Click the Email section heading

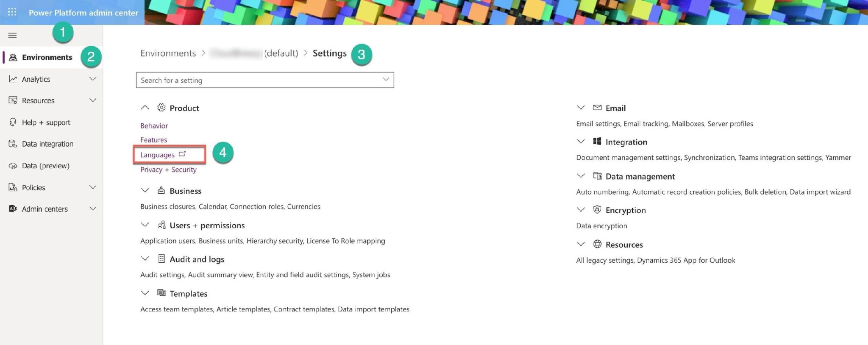[615, 108]
